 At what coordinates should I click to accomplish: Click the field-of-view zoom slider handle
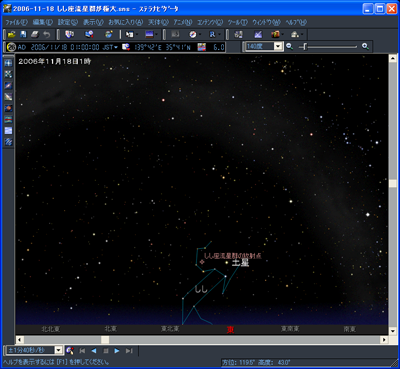pos(304,47)
